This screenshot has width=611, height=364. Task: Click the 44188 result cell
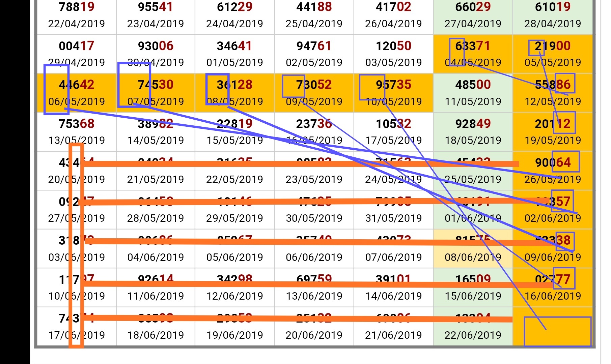[314, 16]
